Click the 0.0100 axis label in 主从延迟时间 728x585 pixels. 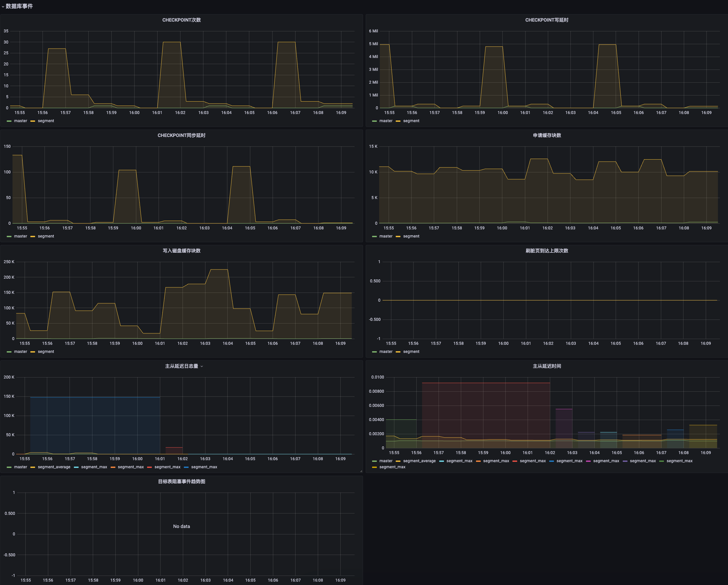coord(377,377)
